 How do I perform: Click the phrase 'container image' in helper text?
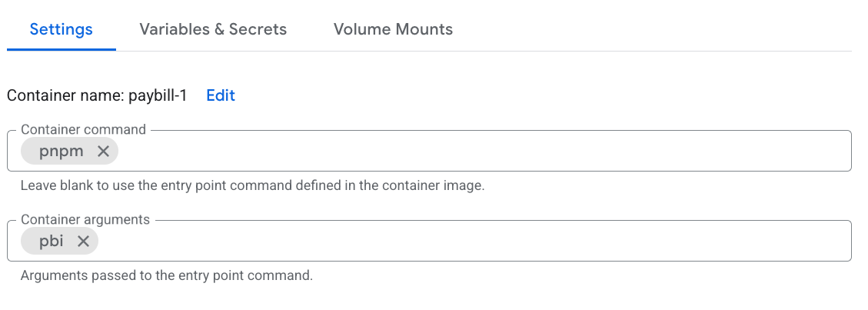pyautogui.click(x=442, y=185)
